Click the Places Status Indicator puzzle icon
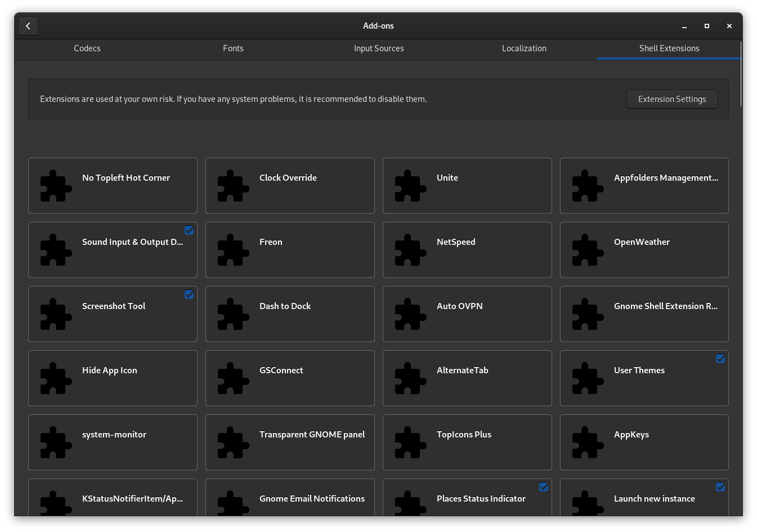This screenshot has height=532, width=757. coord(411,503)
